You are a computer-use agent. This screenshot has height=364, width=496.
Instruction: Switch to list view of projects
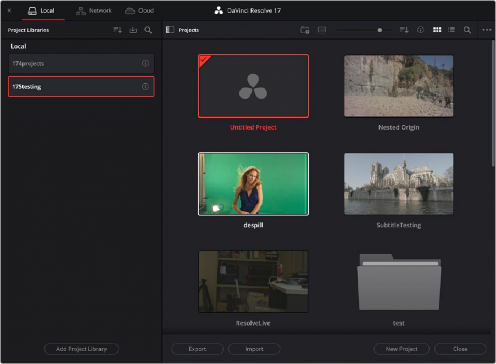[x=451, y=30]
